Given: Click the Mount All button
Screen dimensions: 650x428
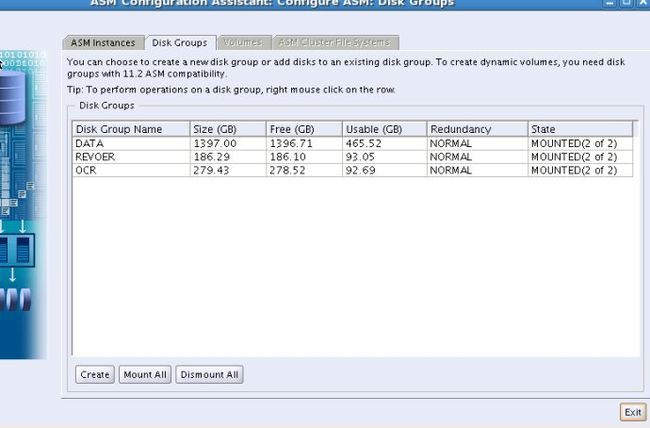Looking at the screenshot, I should tap(145, 374).
